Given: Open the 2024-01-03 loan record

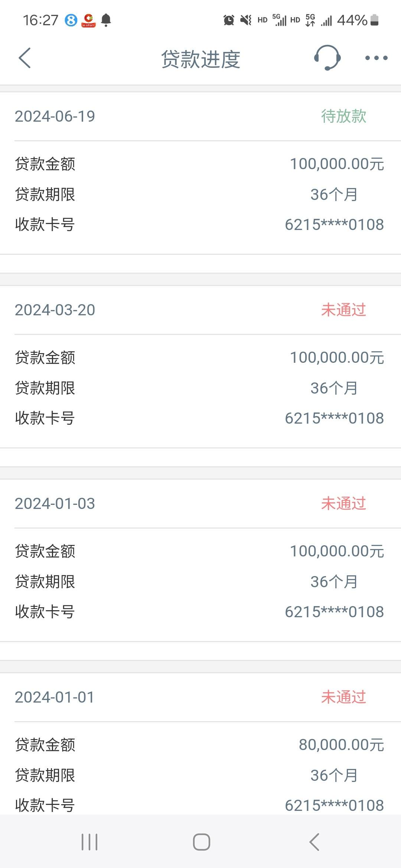Looking at the screenshot, I should [x=200, y=560].
